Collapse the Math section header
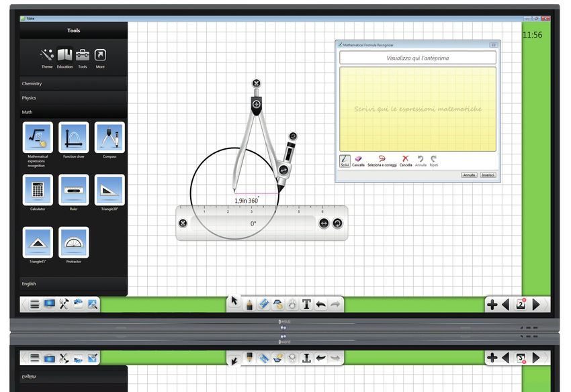 tap(74, 112)
